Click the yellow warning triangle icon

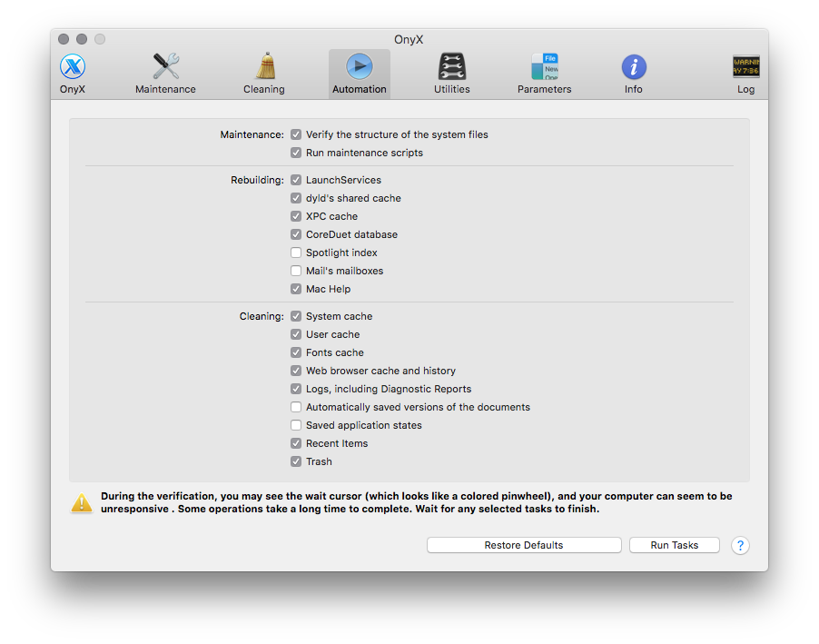point(82,502)
